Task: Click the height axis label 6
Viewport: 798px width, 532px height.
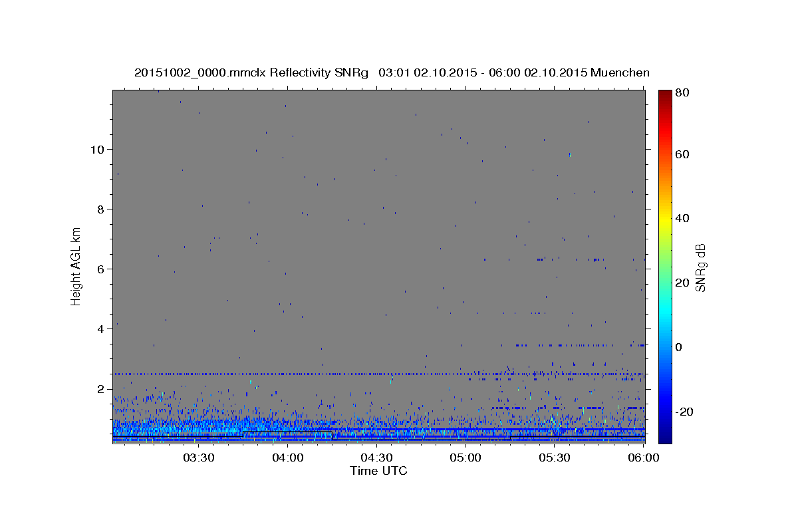Action: [x=99, y=269]
